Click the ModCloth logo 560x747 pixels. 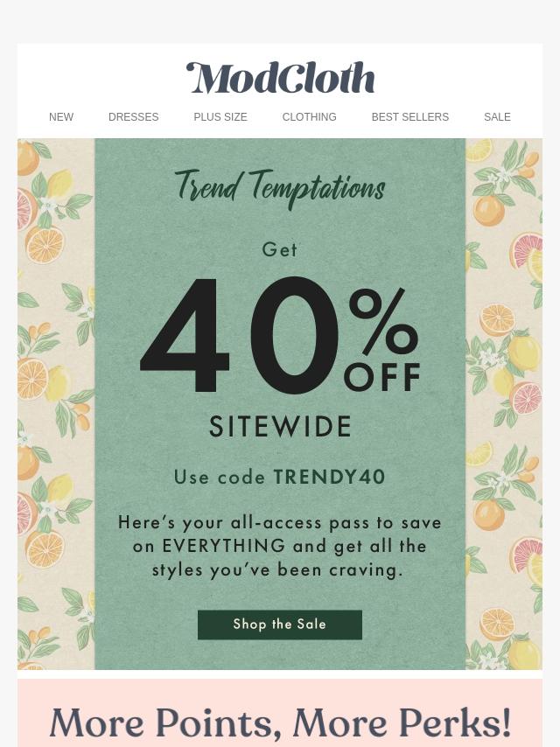coord(280,78)
